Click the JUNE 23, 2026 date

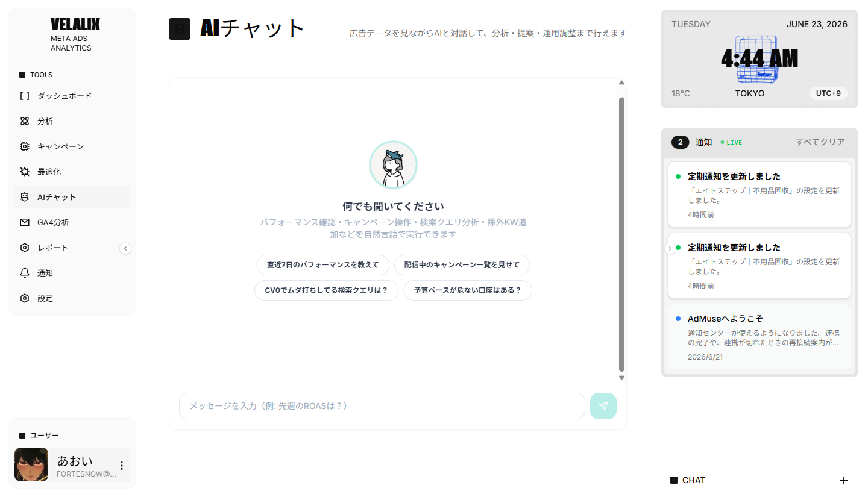coord(817,24)
